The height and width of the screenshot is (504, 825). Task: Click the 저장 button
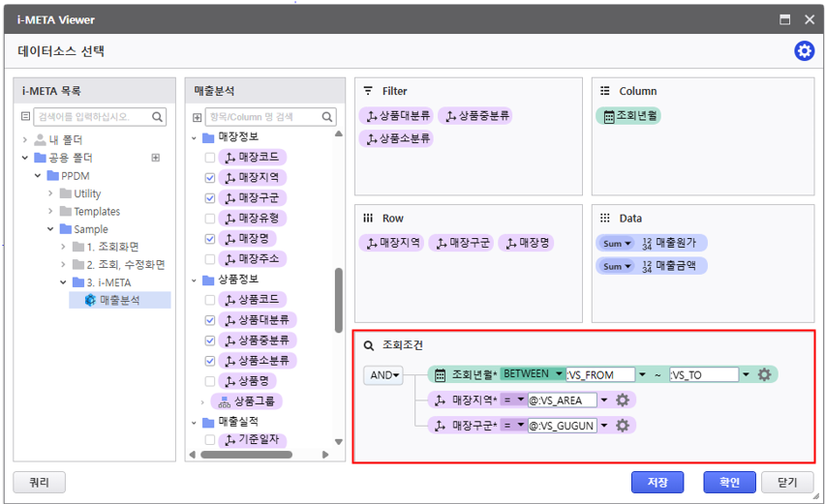657,482
